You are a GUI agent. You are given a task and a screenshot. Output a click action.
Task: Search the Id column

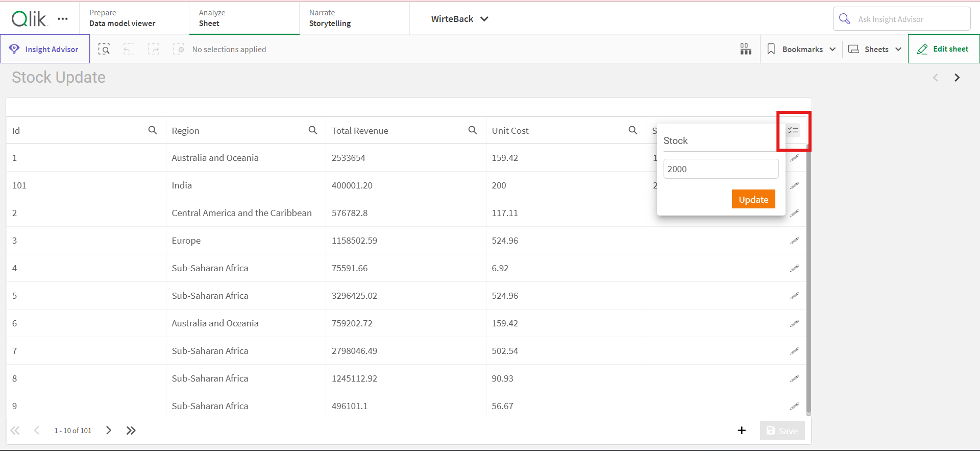(x=153, y=130)
